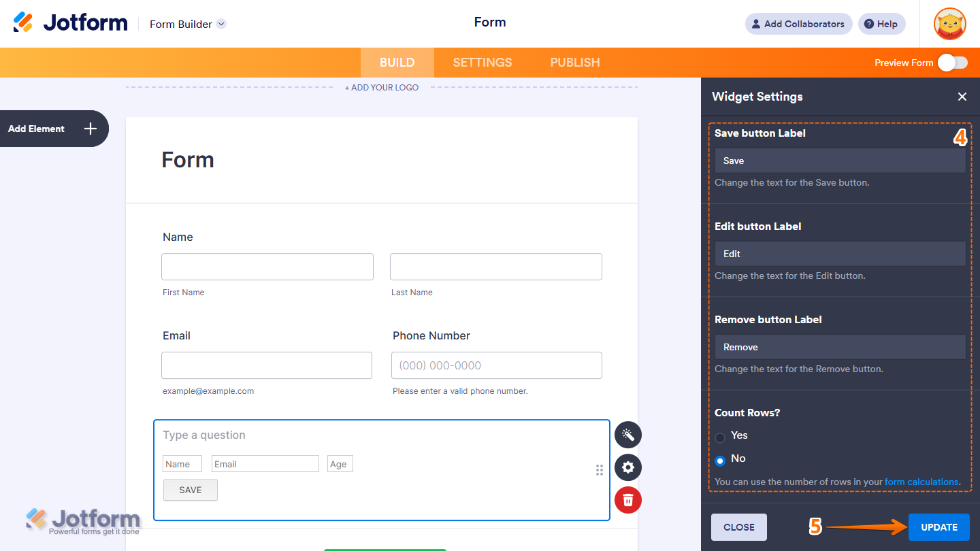Delete the widget using trash icon

tap(627, 500)
